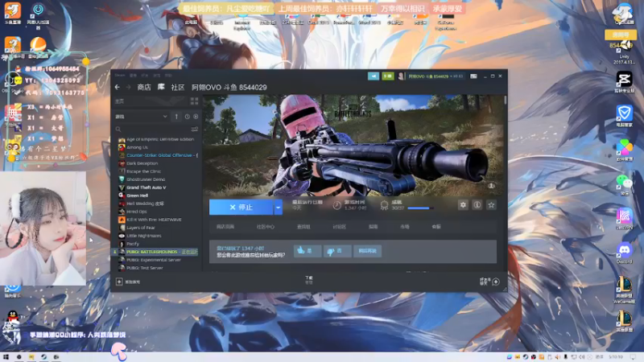Click the recent activity clock icon in sidebar
The width and height of the screenshot is (644, 362).
click(188, 117)
